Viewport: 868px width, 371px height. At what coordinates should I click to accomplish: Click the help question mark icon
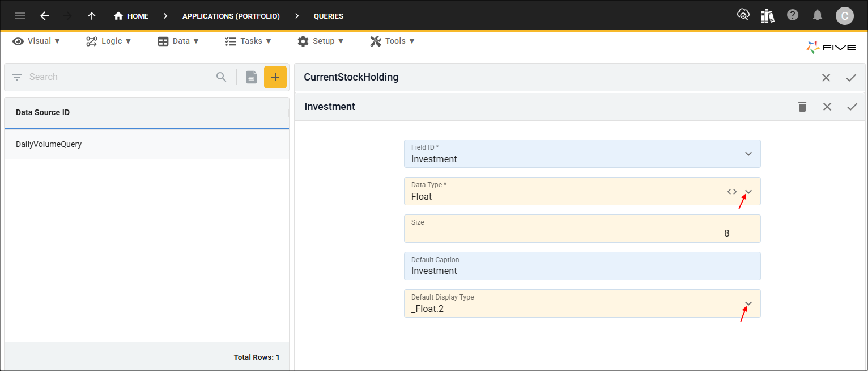pyautogui.click(x=793, y=15)
